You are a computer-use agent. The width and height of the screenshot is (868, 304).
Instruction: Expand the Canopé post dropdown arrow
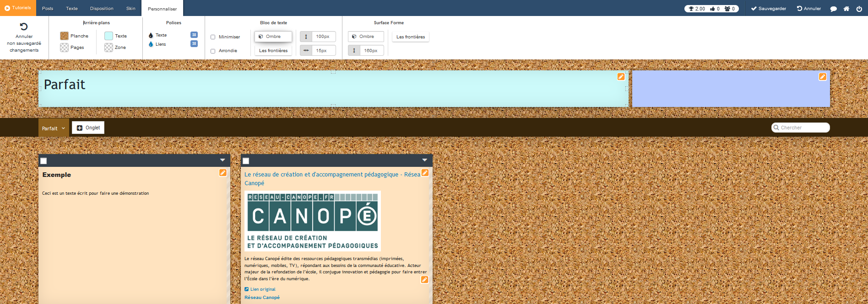coord(425,160)
